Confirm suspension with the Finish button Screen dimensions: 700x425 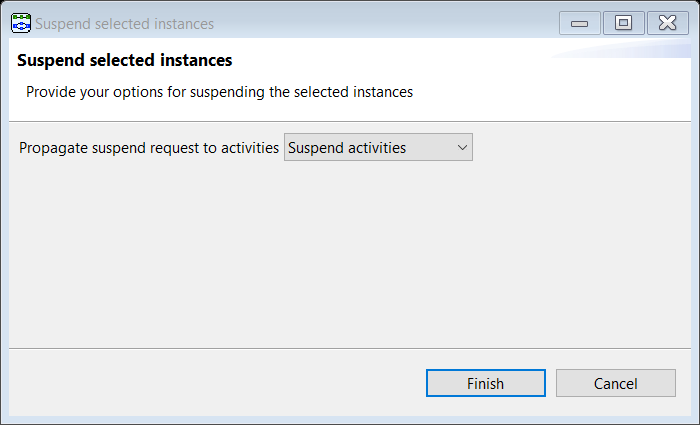point(486,383)
